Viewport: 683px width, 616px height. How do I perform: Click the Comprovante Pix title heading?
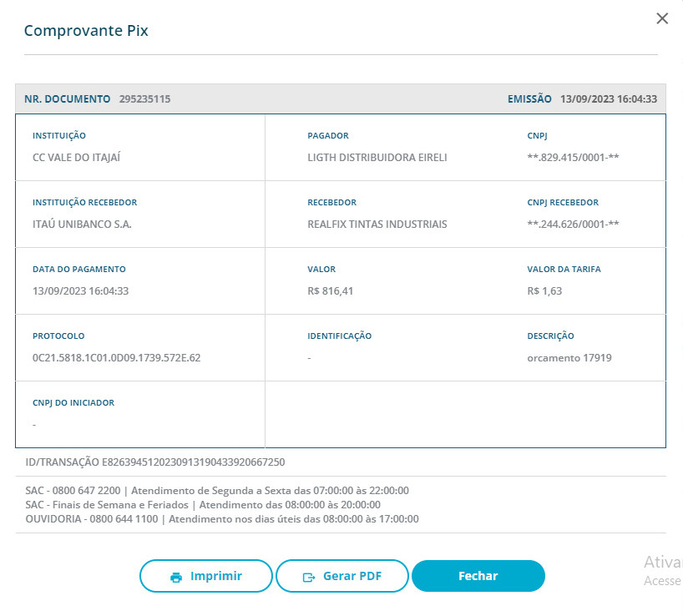(86, 31)
